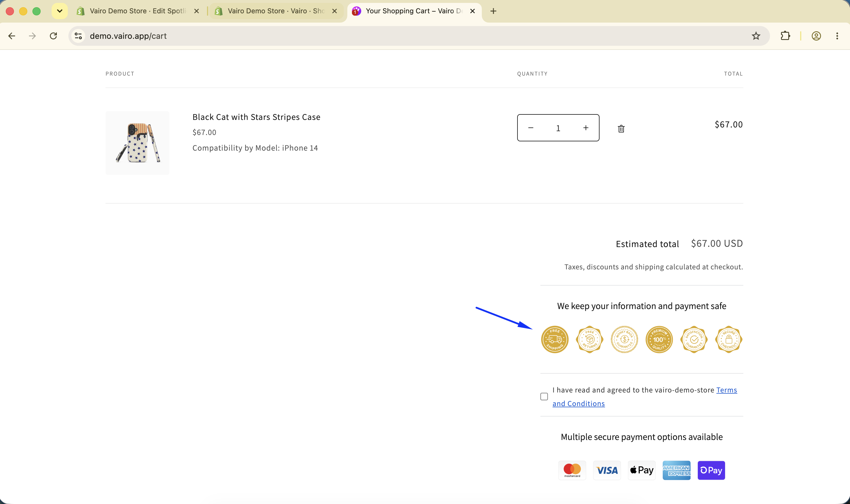
Task: Click the Premium 100% Quality badge
Action: pyautogui.click(x=659, y=339)
